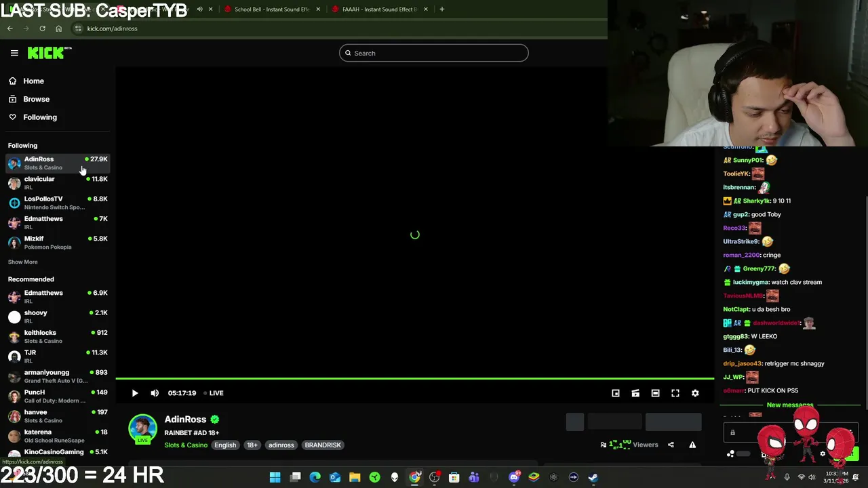This screenshot has width=868, height=488.
Task: Close the School Bell tab
Action: [x=318, y=9]
